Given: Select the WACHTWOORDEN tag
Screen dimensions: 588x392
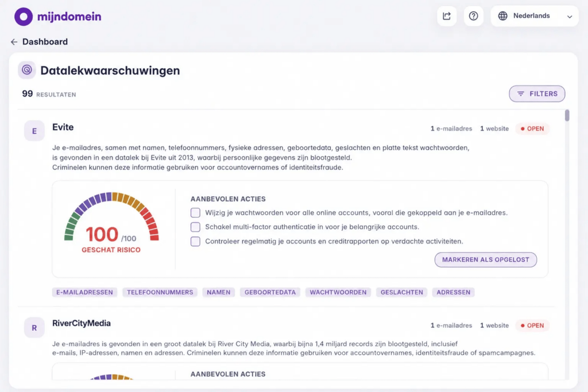Looking at the screenshot, I should click(338, 292).
